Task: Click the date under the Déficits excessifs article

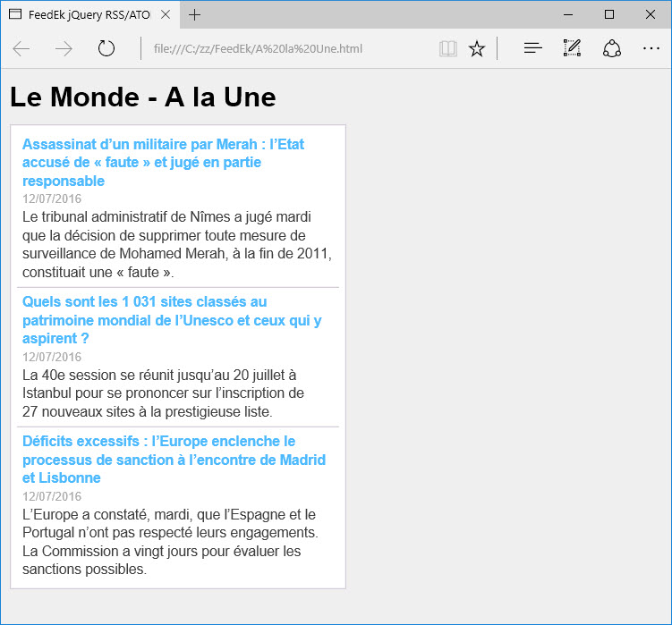Action: (x=52, y=496)
